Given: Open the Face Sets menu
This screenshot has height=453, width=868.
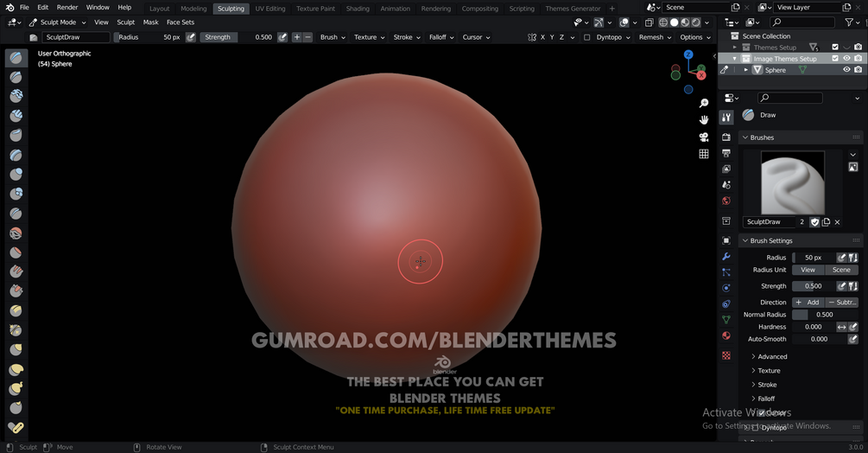Looking at the screenshot, I should [181, 22].
